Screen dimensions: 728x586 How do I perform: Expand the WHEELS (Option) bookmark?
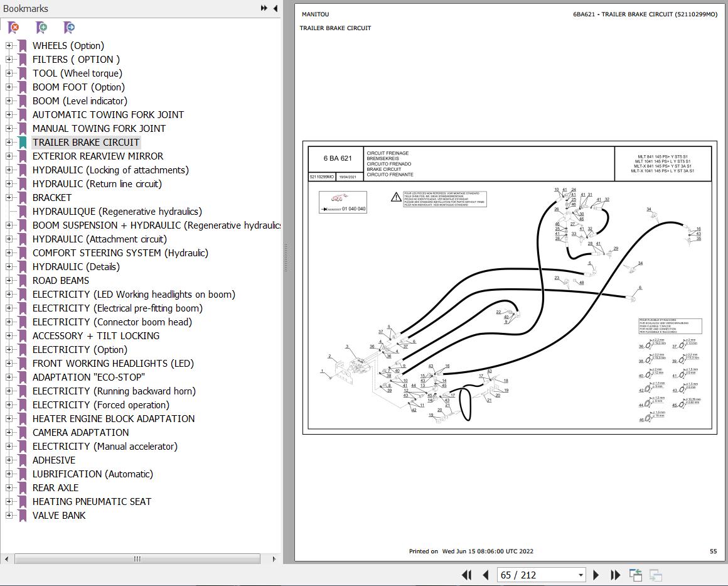[x=9, y=45]
